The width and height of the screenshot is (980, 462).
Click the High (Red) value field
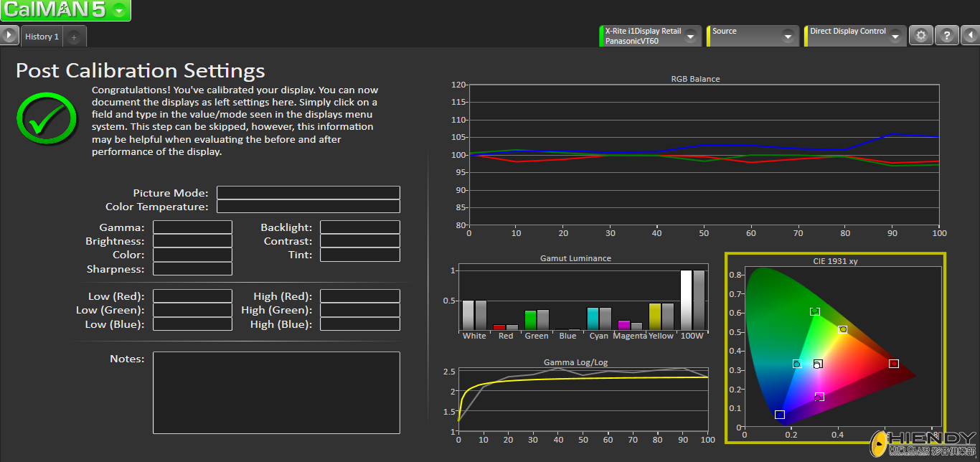click(359, 296)
